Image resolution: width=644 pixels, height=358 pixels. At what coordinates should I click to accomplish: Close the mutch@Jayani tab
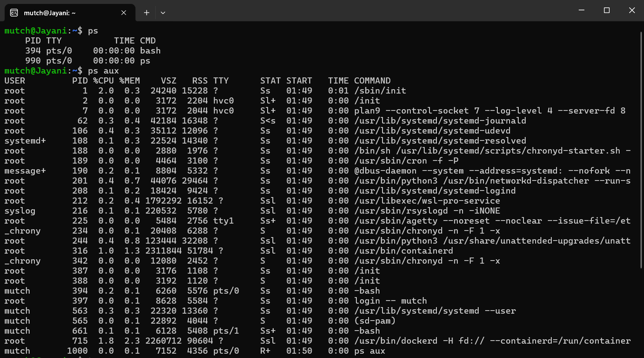[124, 13]
